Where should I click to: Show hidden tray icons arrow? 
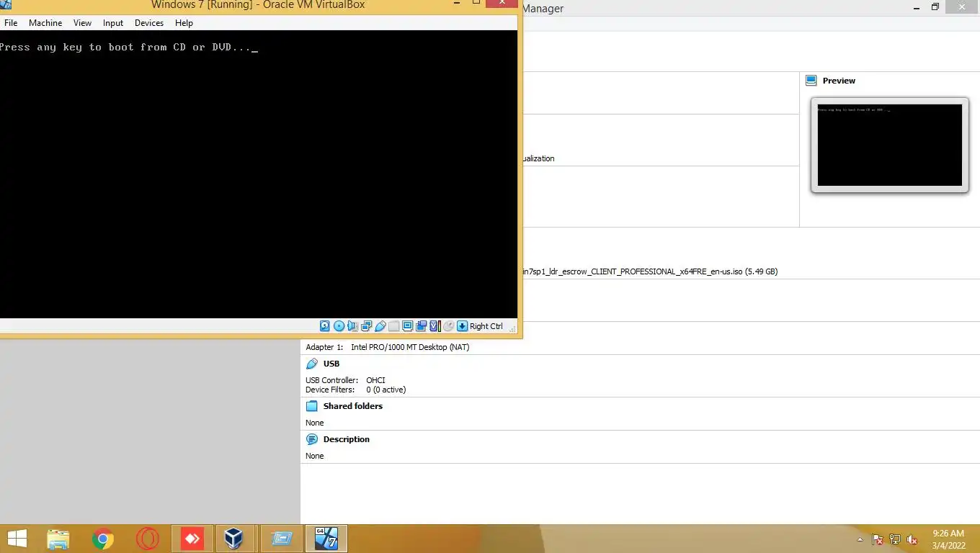pyautogui.click(x=860, y=539)
